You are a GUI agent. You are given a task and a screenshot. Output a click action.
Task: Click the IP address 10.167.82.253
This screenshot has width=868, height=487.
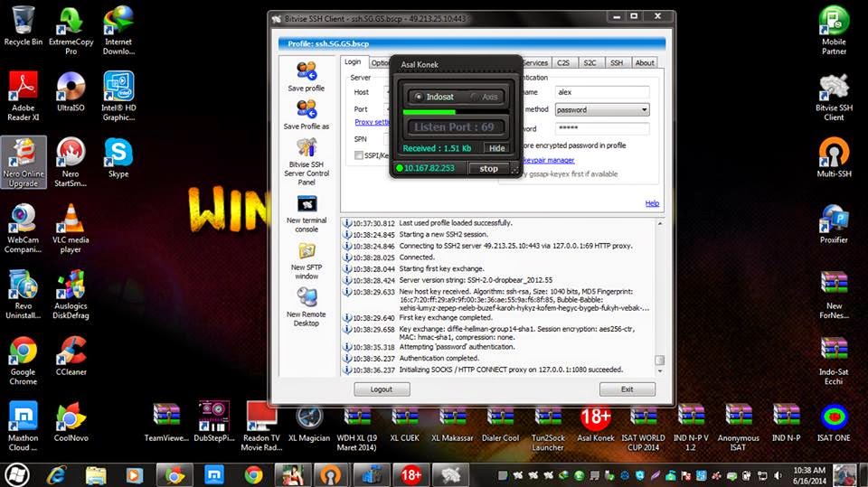[x=429, y=168]
